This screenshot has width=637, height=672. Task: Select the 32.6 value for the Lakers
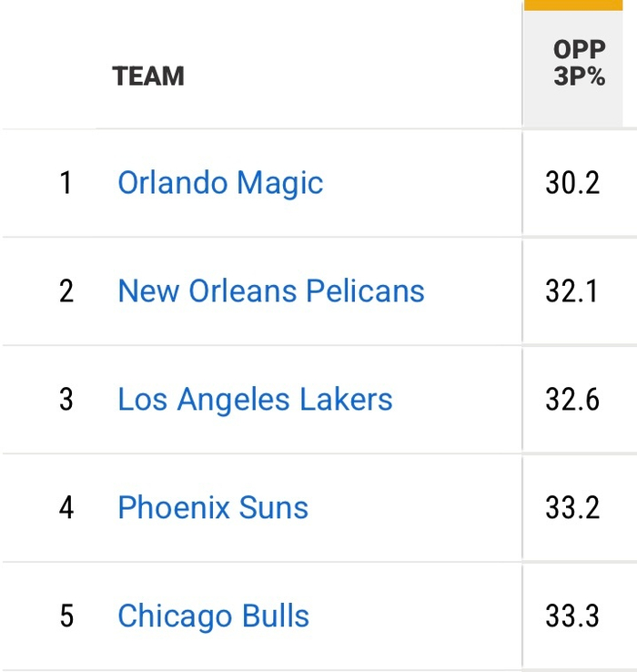(572, 400)
